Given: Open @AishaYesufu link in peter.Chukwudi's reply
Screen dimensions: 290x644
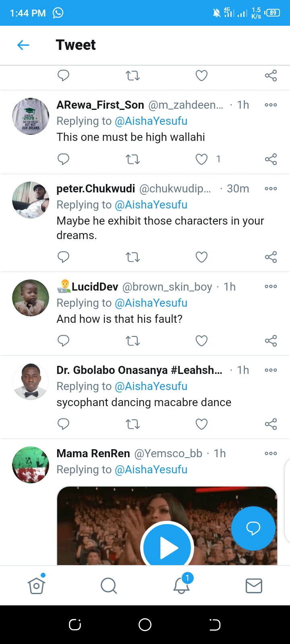Looking at the screenshot, I should pyautogui.click(x=151, y=205).
